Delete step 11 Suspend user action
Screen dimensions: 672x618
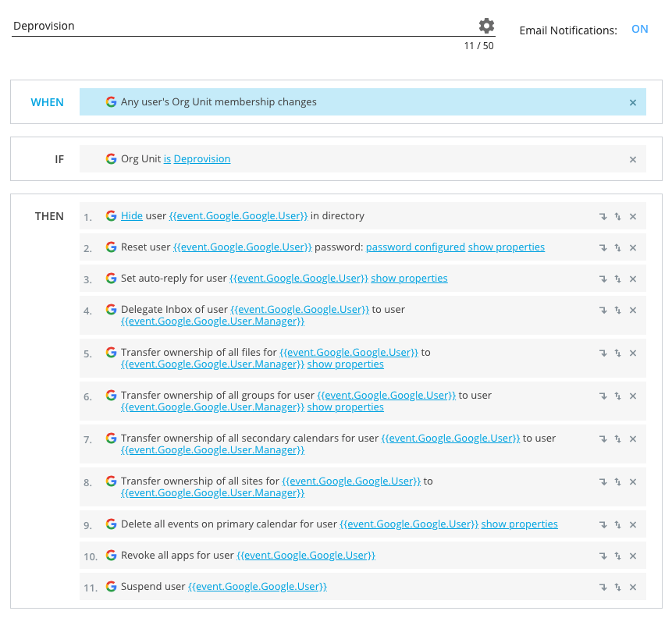pos(632,587)
